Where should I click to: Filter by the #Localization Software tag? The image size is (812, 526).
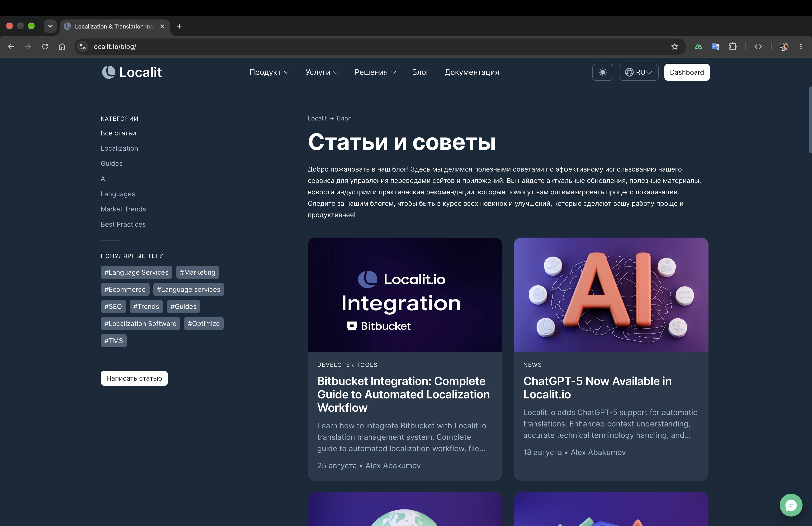(140, 324)
